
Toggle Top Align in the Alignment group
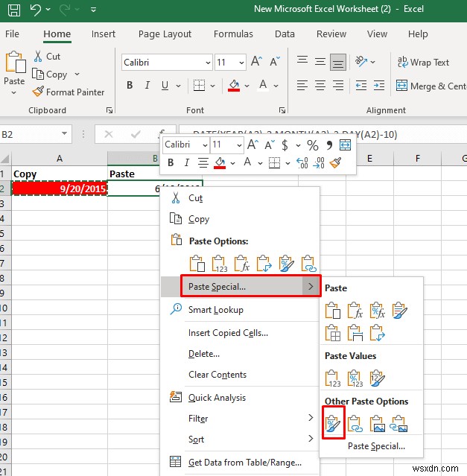click(302, 60)
